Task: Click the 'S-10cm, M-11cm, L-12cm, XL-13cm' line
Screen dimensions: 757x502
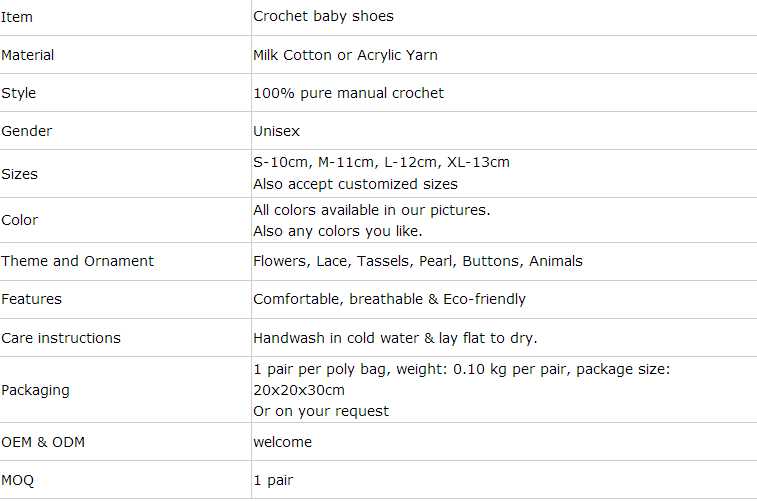Action: pyautogui.click(x=381, y=162)
